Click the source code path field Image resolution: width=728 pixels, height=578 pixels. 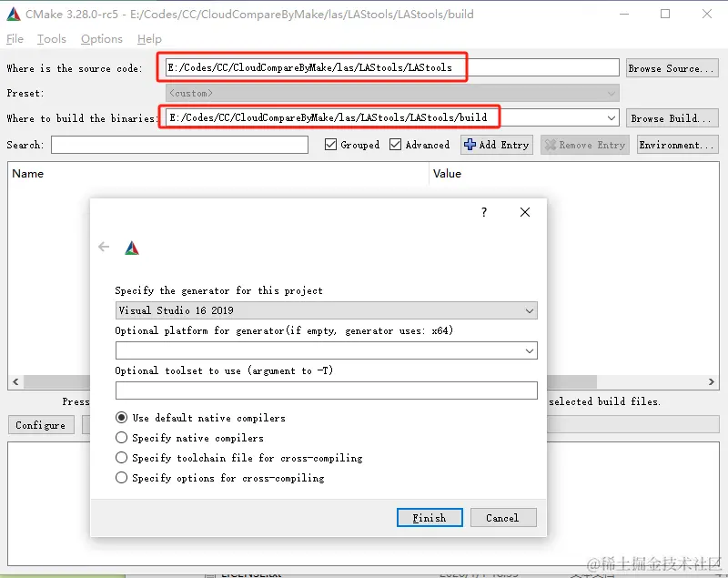click(392, 67)
